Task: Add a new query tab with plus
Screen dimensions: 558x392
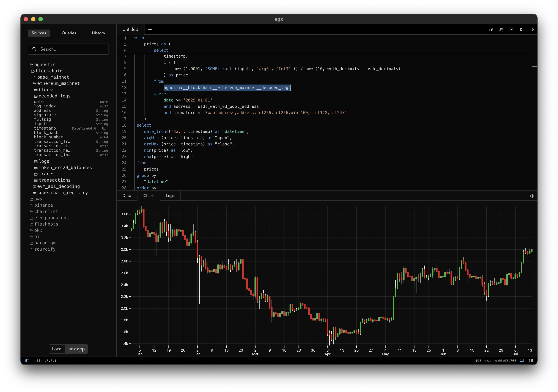Action: pyautogui.click(x=150, y=29)
